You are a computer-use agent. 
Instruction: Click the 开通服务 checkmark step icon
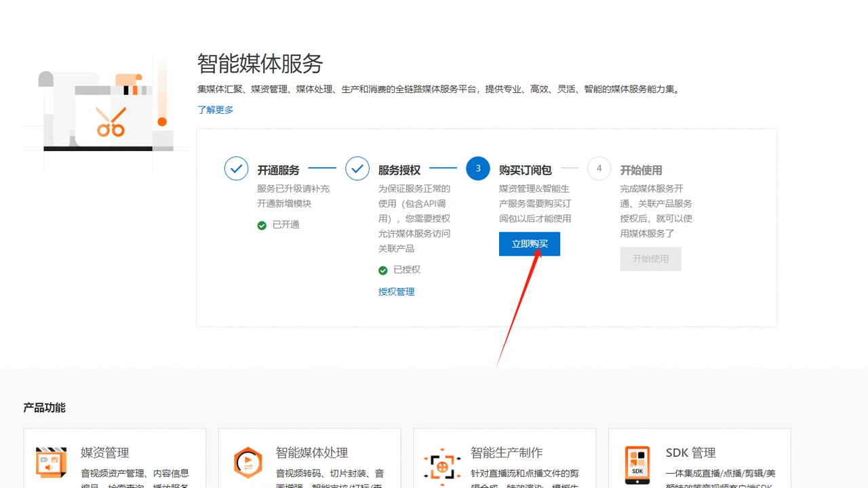tap(236, 169)
